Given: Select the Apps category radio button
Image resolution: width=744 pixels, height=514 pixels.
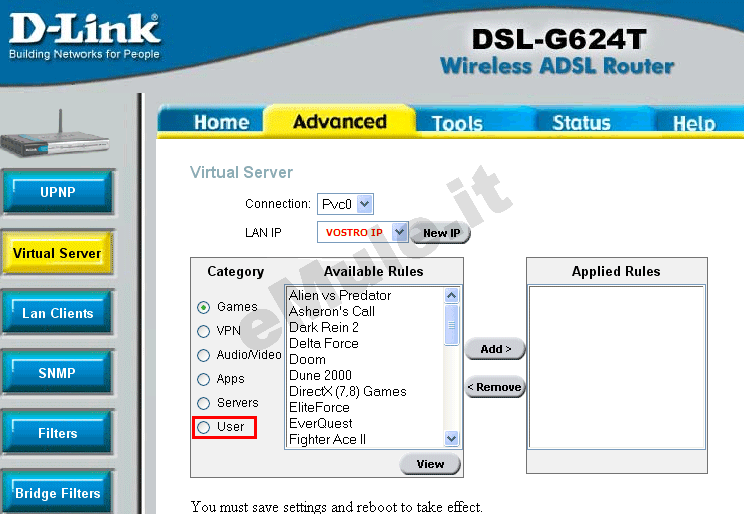Looking at the screenshot, I should 204,379.
